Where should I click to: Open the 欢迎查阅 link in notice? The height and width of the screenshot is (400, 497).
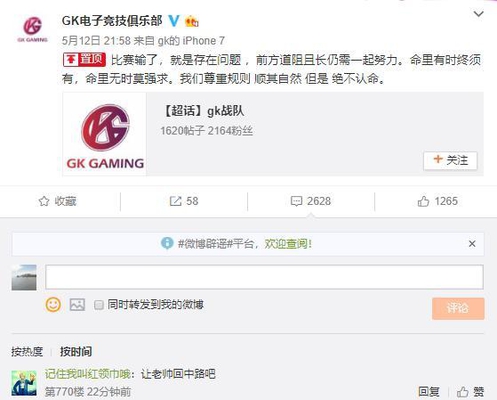click(x=288, y=244)
